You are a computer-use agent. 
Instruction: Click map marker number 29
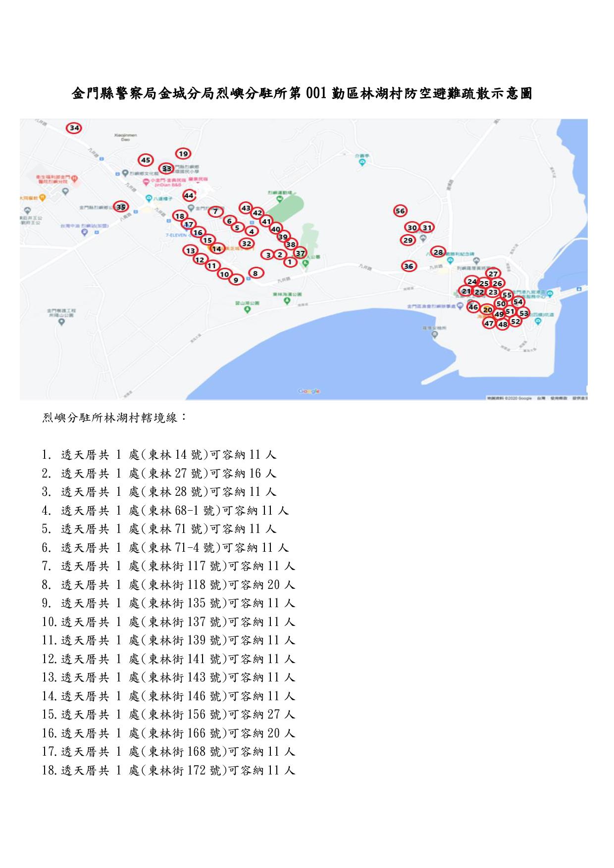[x=408, y=240]
